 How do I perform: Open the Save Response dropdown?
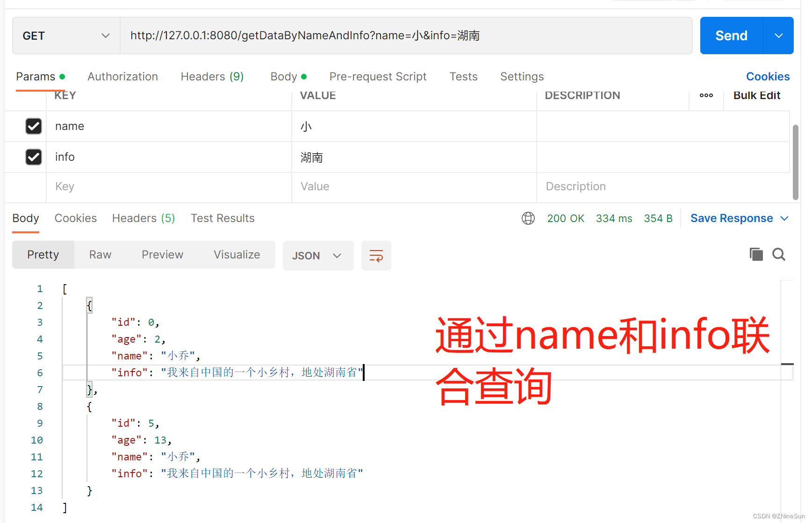click(784, 218)
